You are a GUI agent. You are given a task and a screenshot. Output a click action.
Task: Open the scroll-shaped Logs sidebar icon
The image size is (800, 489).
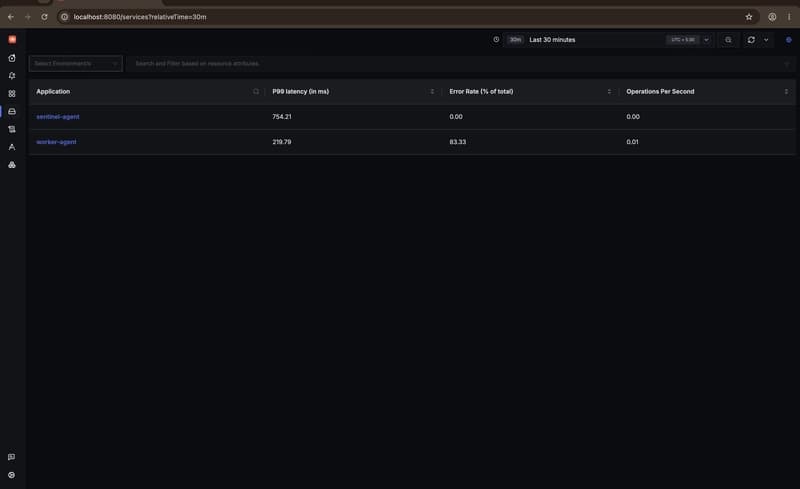(x=12, y=129)
